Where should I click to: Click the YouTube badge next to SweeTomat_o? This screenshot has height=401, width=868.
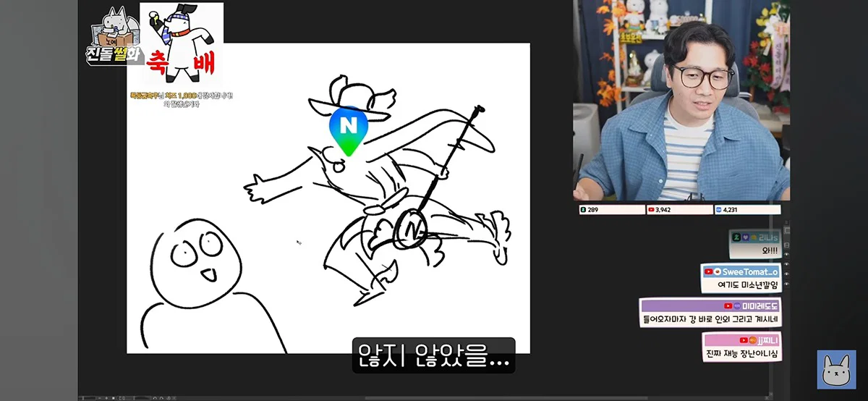point(708,271)
